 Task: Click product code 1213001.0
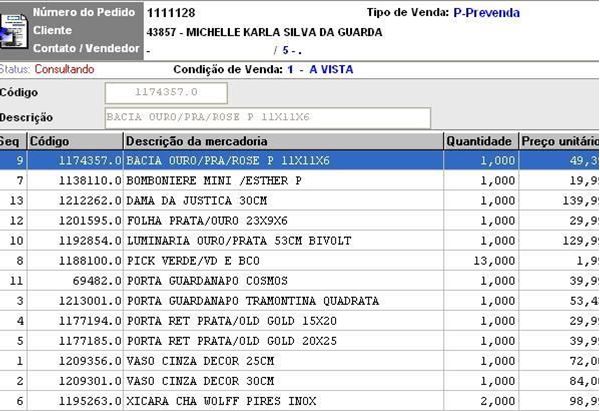[x=90, y=301]
